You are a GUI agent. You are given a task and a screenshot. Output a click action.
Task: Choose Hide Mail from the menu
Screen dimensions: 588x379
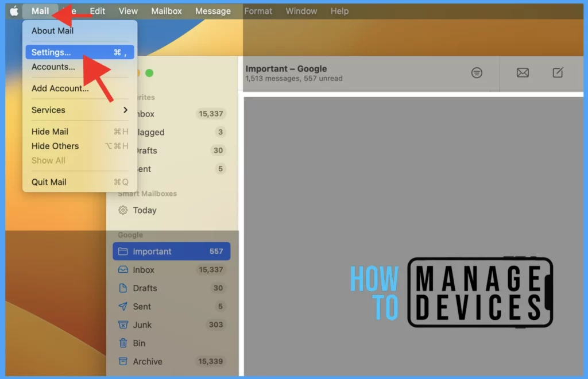pyautogui.click(x=80, y=132)
